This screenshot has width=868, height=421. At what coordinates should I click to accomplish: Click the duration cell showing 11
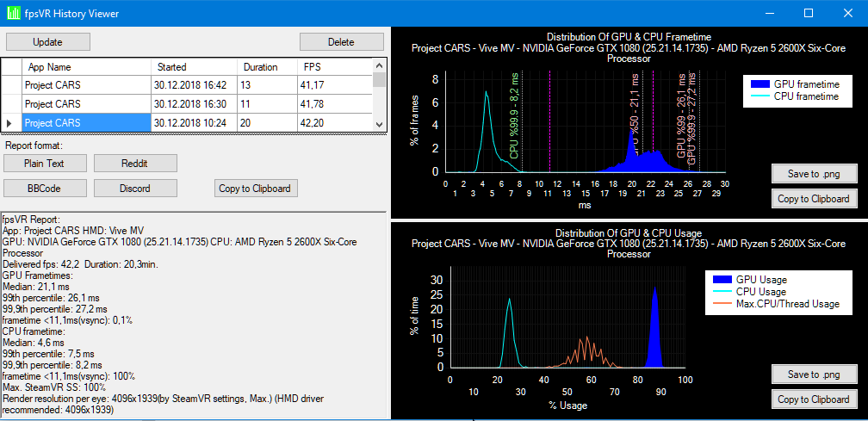(268, 104)
